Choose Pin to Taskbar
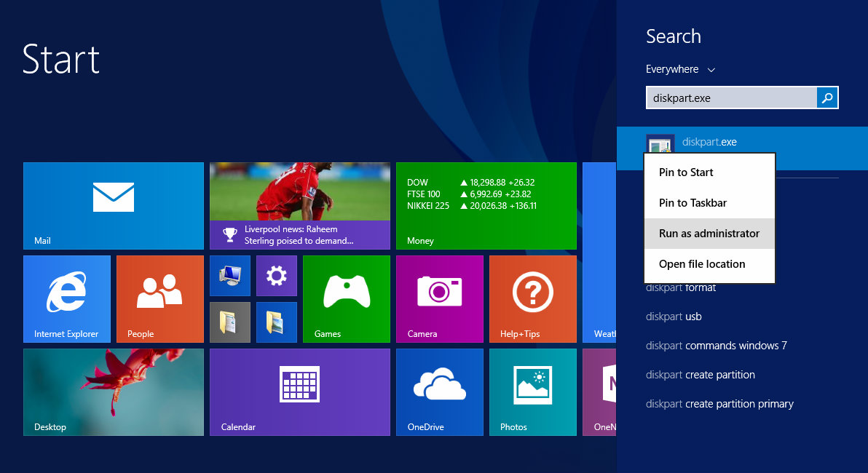The image size is (868, 473). 710,203
